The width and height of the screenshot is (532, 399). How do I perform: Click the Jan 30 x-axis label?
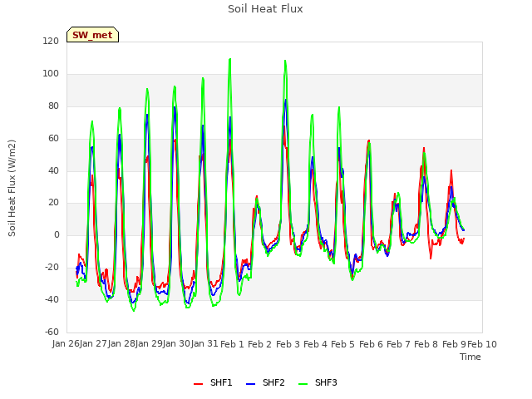point(176,343)
